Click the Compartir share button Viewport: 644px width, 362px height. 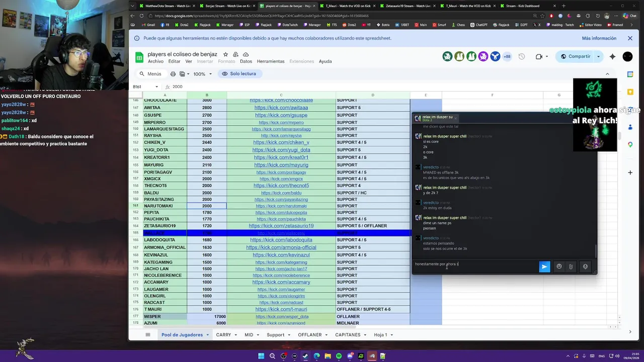pyautogui.click(x=575, y=57)
